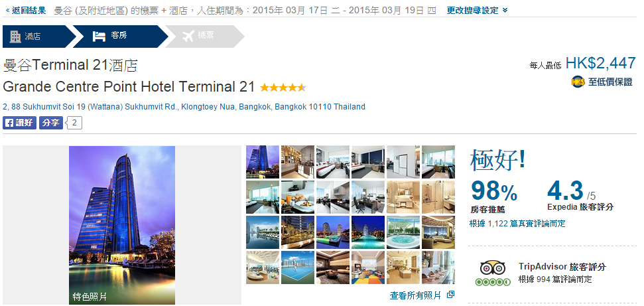This screenshot has height=306, width=644.
Task: Open the large featured 特色照片 hotel image
Action: (x=122, y=225)
